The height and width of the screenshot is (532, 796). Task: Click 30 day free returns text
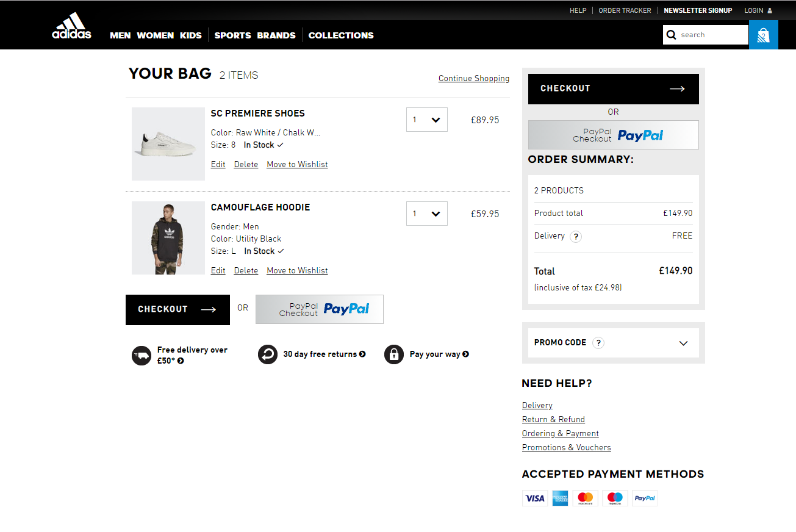320,354
